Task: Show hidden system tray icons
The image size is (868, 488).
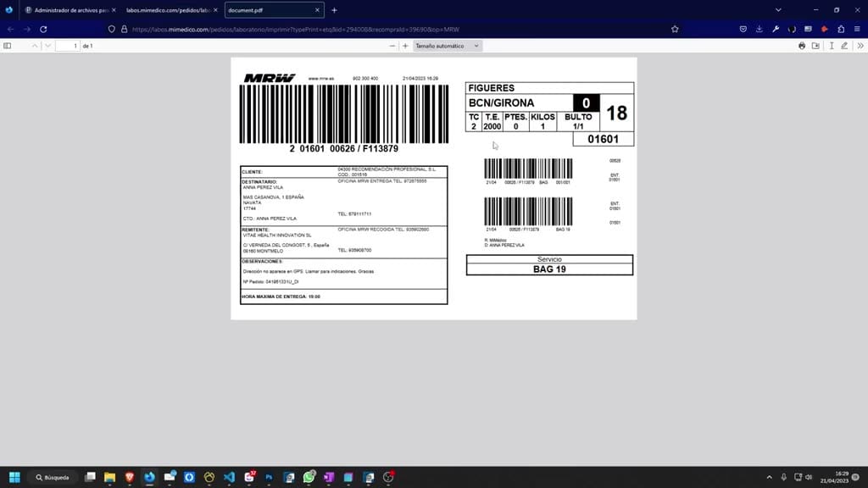Action: [x=769, y=477]
